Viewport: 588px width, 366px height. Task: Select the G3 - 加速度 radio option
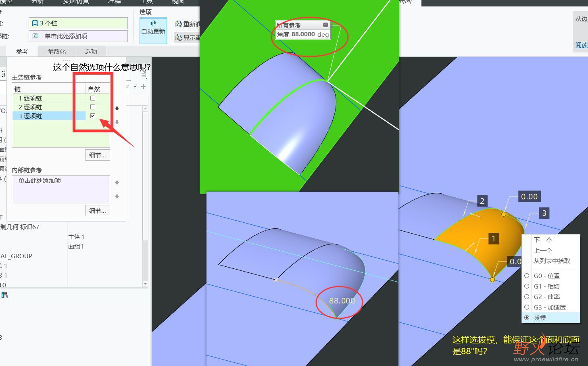[x=527, y=307]
